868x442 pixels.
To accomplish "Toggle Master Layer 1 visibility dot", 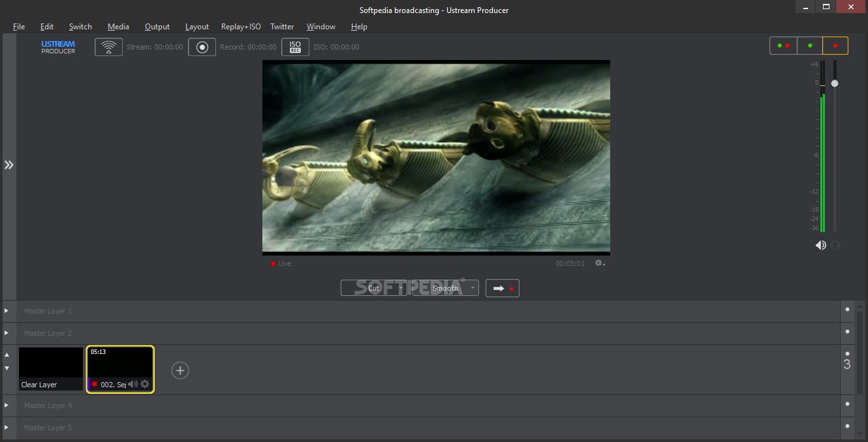I will tap(847, 310).
